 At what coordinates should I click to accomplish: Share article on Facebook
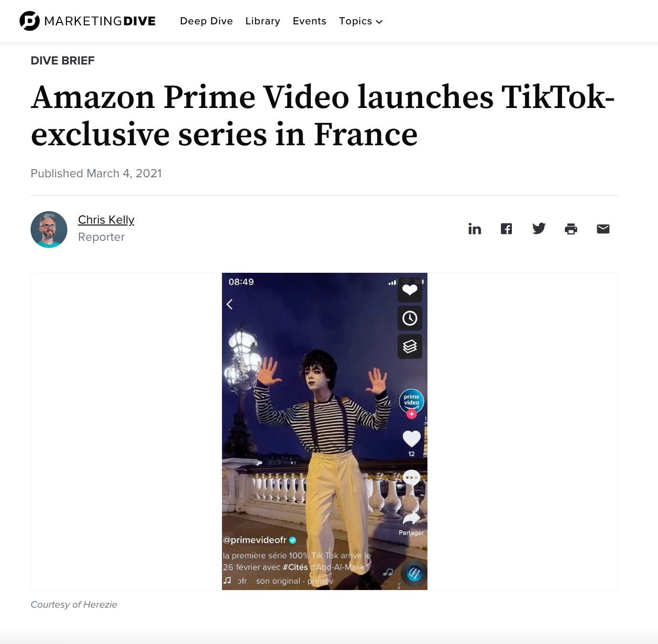tap(506, 229)
